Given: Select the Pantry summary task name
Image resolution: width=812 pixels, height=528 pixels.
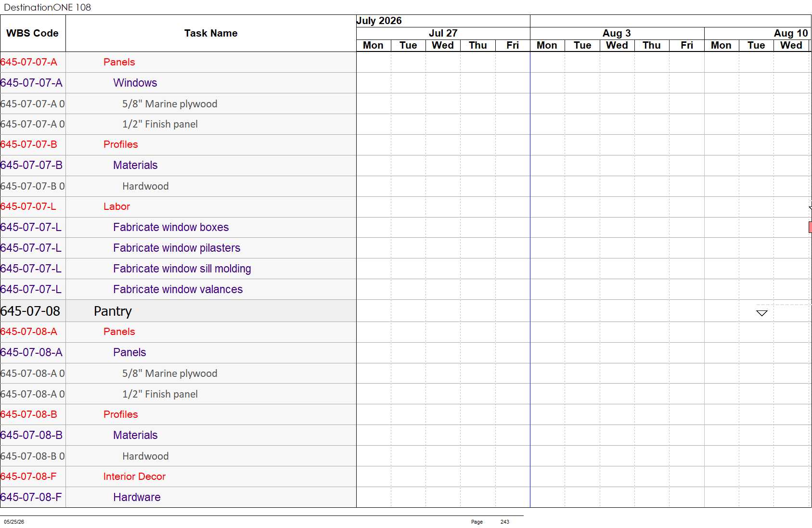Looking at the screenshot, I should point(113,311).
